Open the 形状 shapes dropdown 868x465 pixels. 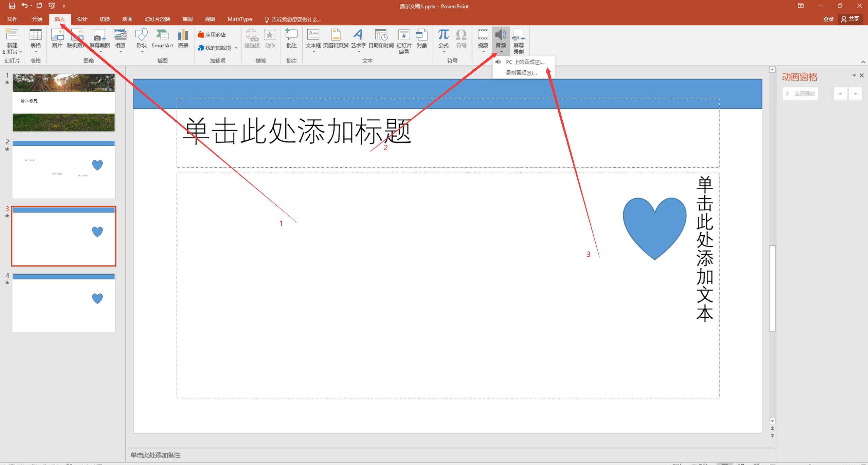click(x=142, y=52)
